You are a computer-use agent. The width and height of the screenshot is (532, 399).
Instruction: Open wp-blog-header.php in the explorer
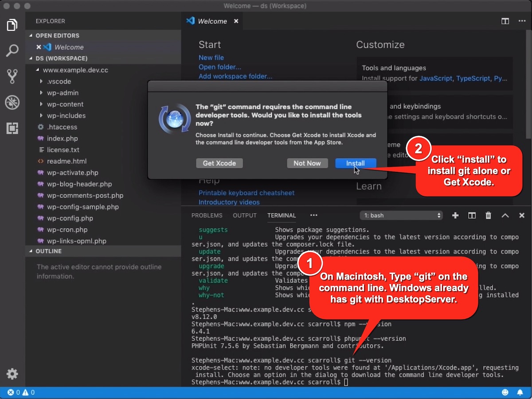point(79,184)
